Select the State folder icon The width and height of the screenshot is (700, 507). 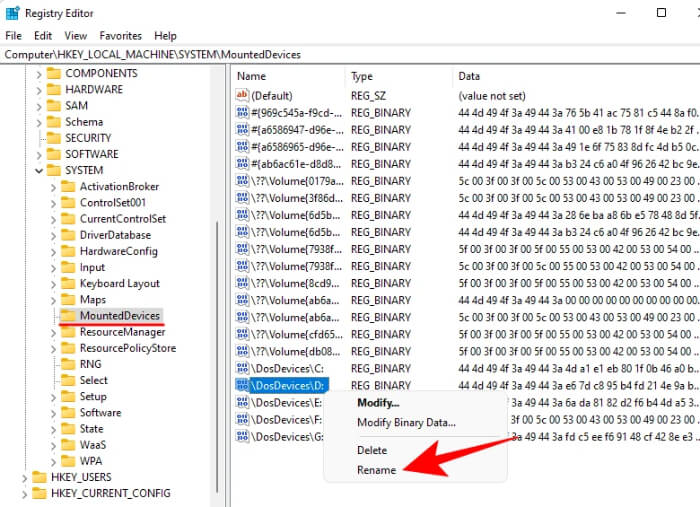tap(68, 428)
